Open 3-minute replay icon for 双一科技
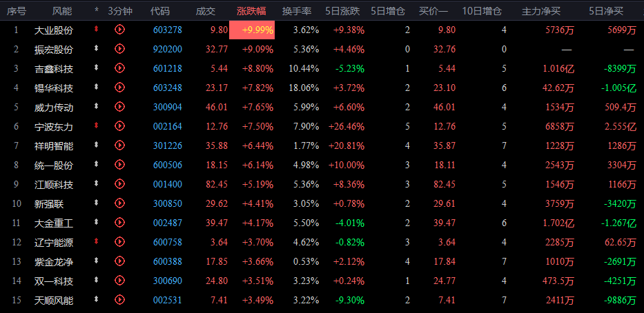Screen dimensions: 644x313 119,280
